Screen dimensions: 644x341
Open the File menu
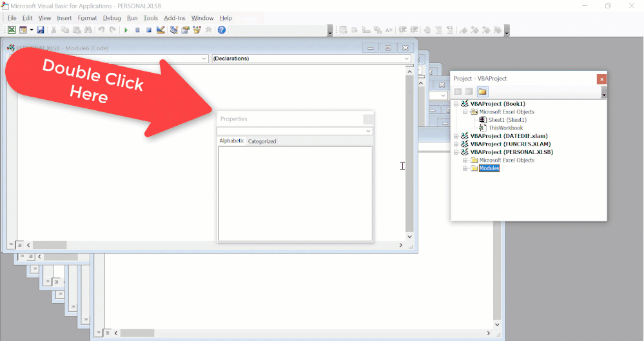tap(12, 18)
